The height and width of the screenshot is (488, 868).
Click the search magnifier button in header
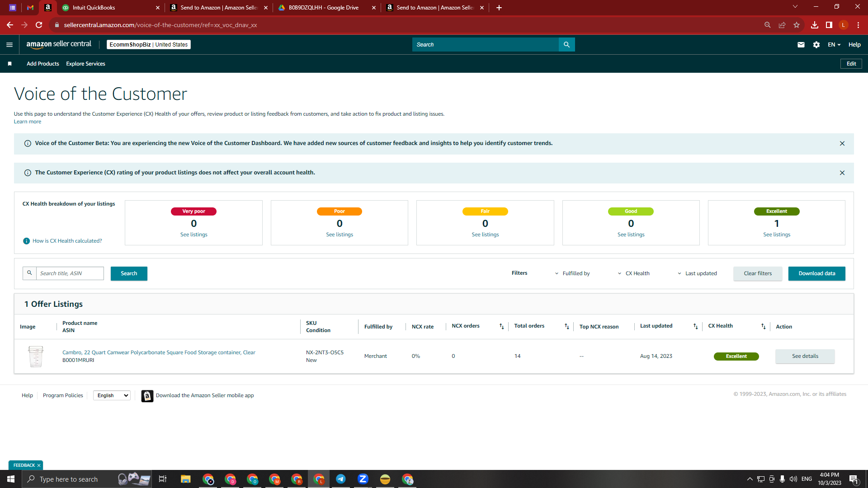coord(566,45)
